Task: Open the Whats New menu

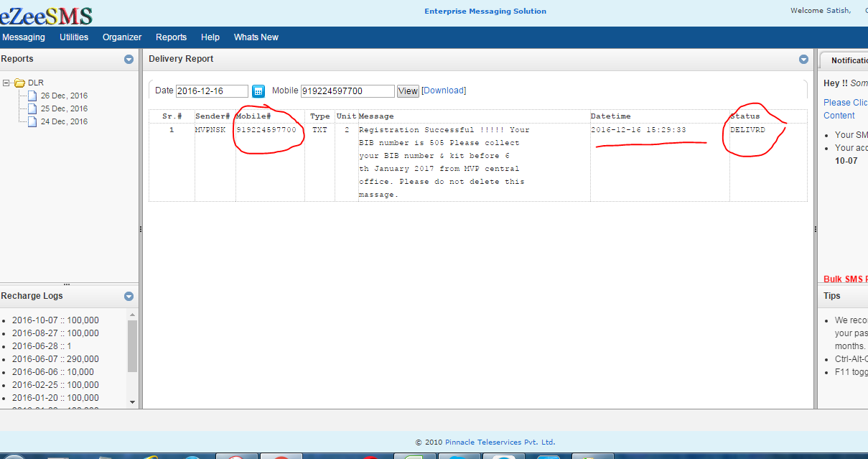Action: click(256, 37)
